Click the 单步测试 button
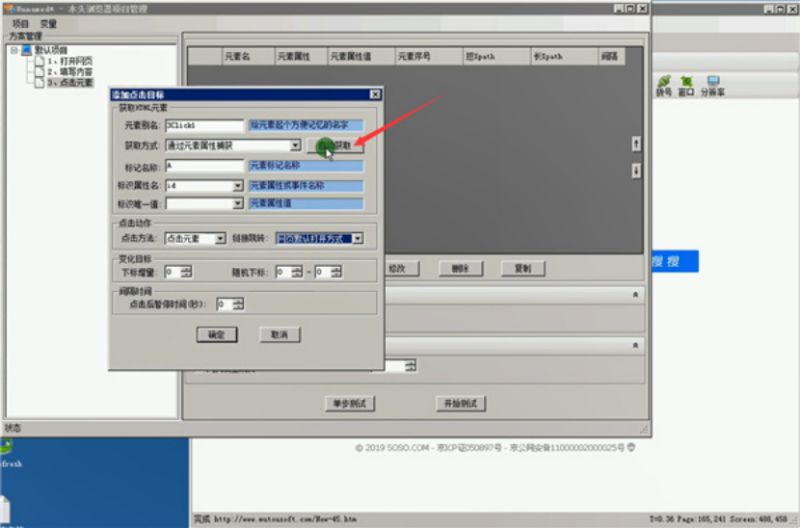Image resolution: width=800 pixels, height=528 pixels. click(350, 404)
